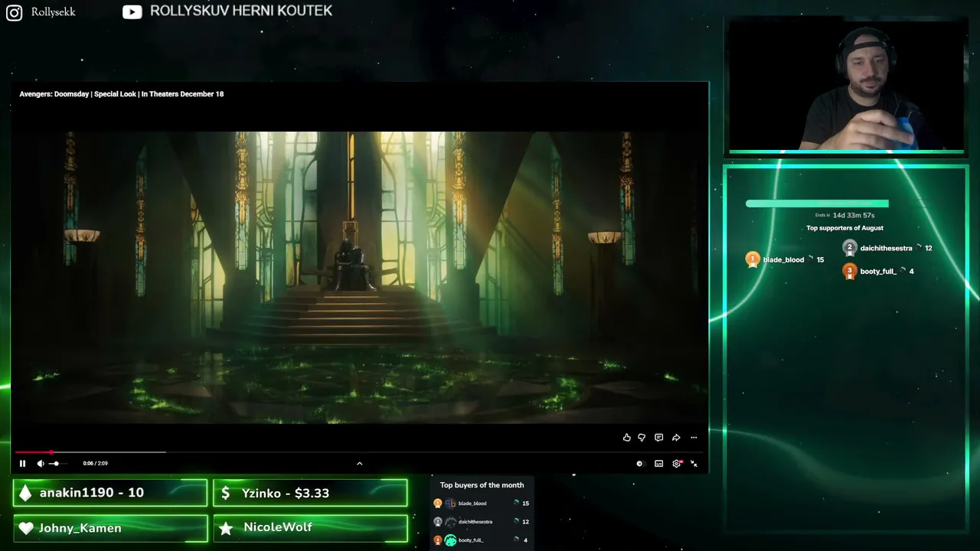Click the Top supporters of August heading
Viewport: 980px width, 551px height.
click(x=844, y=228)
